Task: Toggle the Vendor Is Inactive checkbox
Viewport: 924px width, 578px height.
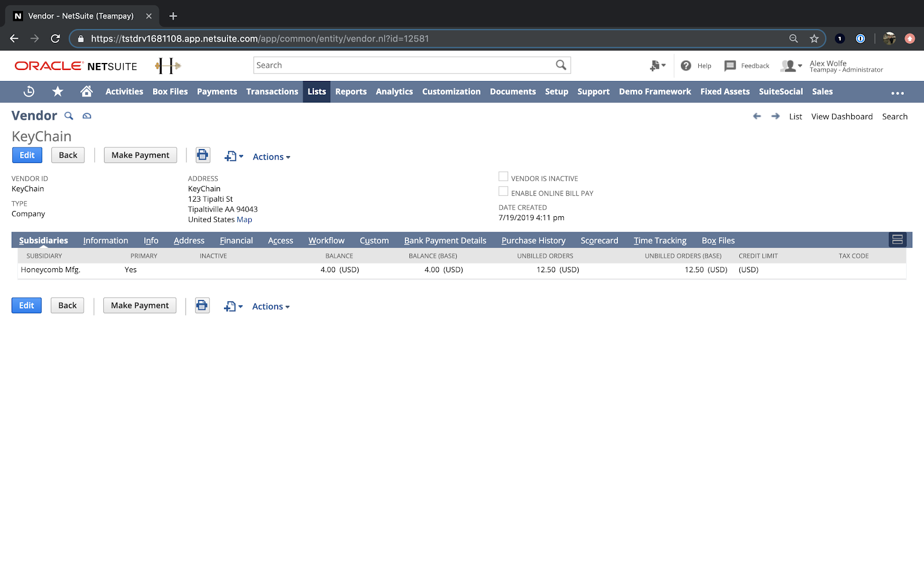Action: pyautogui.click(x=504, y=177)
